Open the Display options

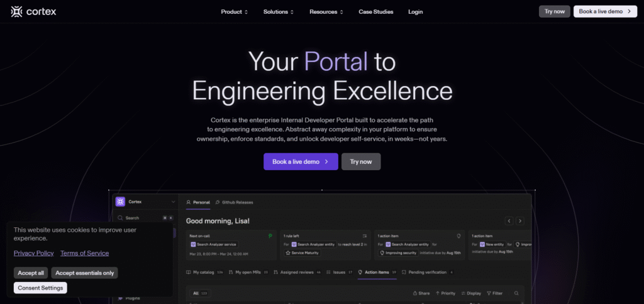471,293
